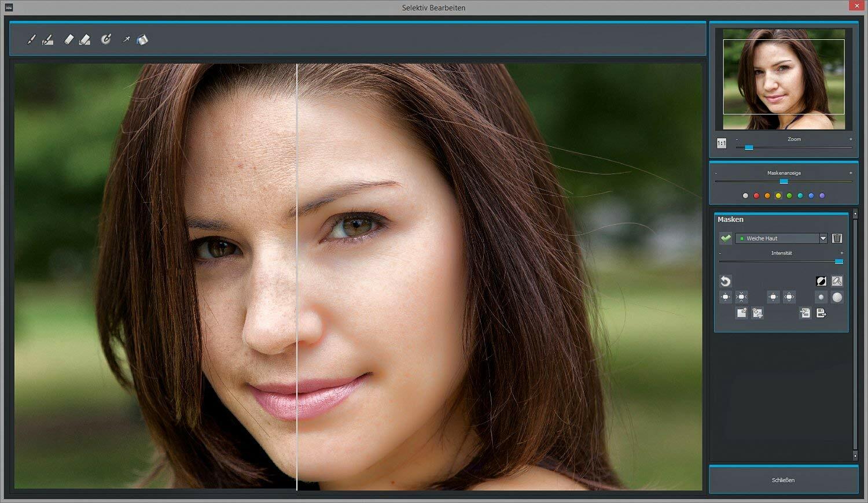868x503 pixels.
Task: Select the orange mask color dot
Action: coord(767,196)
